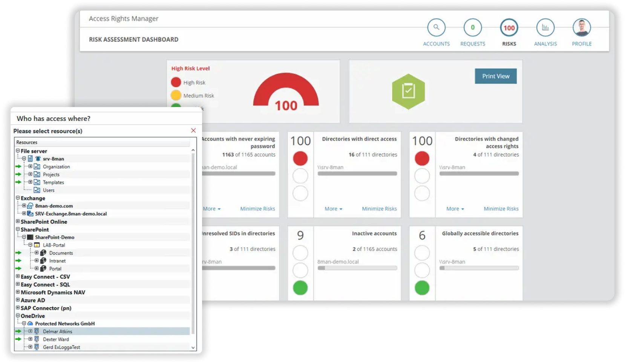The image size is (625, 364).
Task: Expand the Azure AD node
Action: click(18, 300)
